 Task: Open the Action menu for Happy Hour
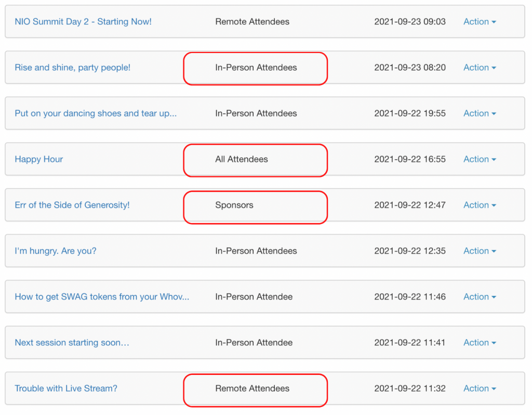(x=479, y=159)
